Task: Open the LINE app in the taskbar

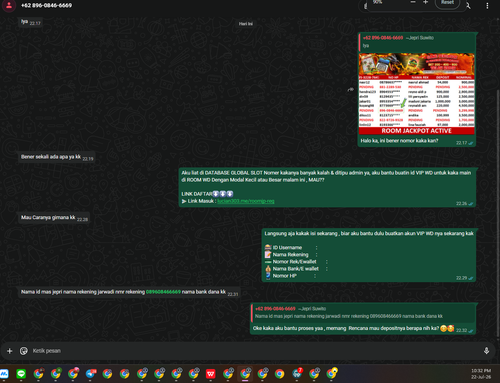Action: tap(21, 374)
